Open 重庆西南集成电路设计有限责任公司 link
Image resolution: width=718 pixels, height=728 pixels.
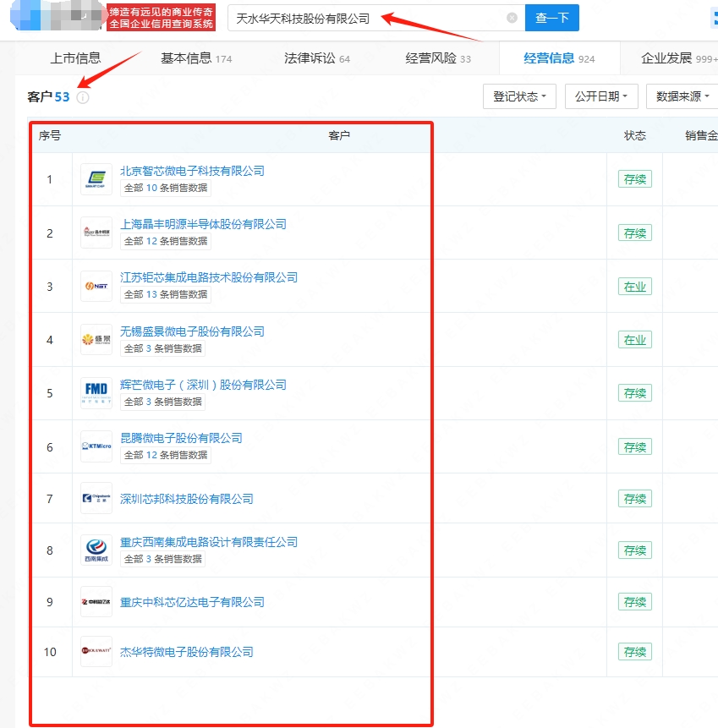point(209,542)
